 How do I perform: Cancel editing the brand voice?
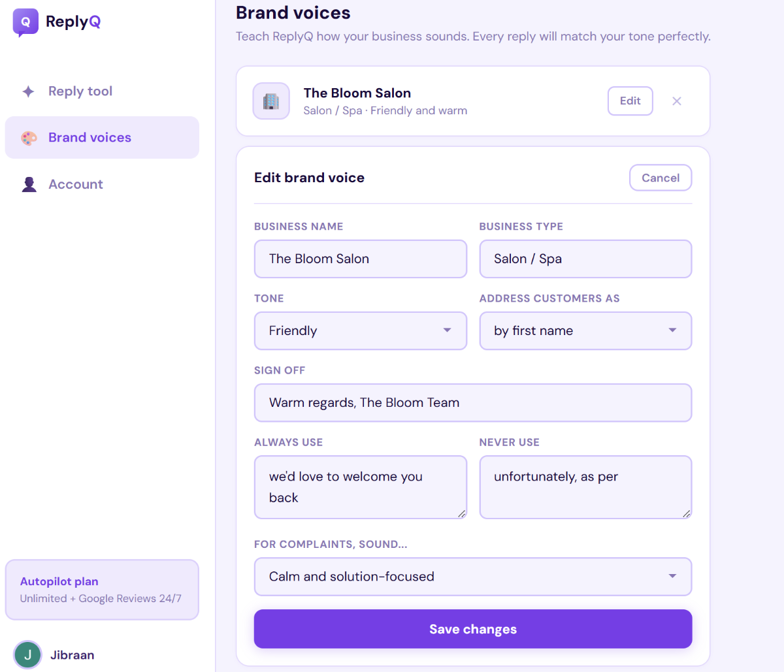click(x=660, y=178)
